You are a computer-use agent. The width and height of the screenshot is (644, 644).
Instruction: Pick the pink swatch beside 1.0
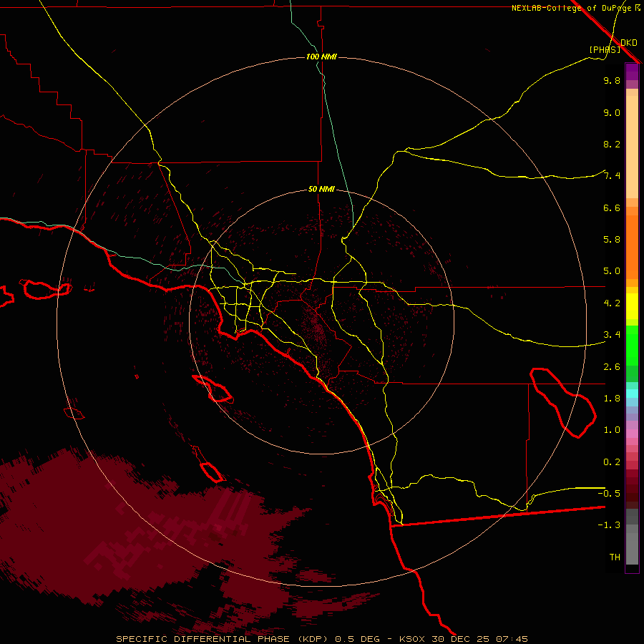coord(632,434)
